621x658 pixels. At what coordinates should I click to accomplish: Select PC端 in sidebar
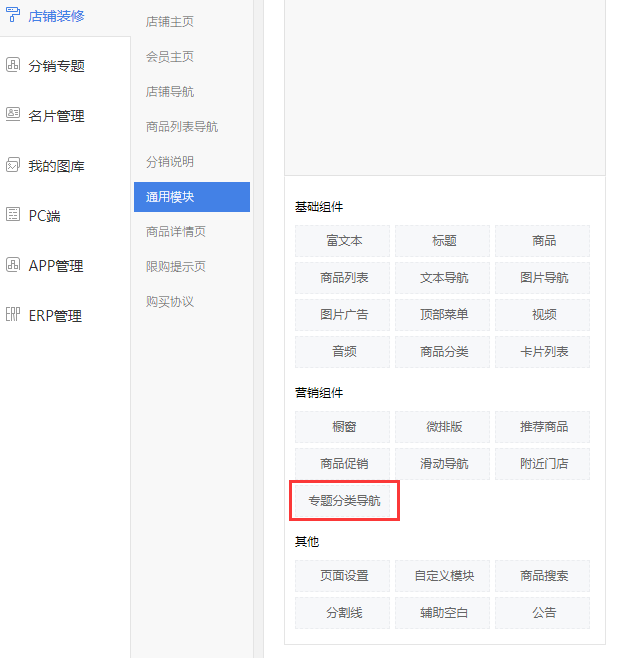pyautogui.click(x=44, y=216)
